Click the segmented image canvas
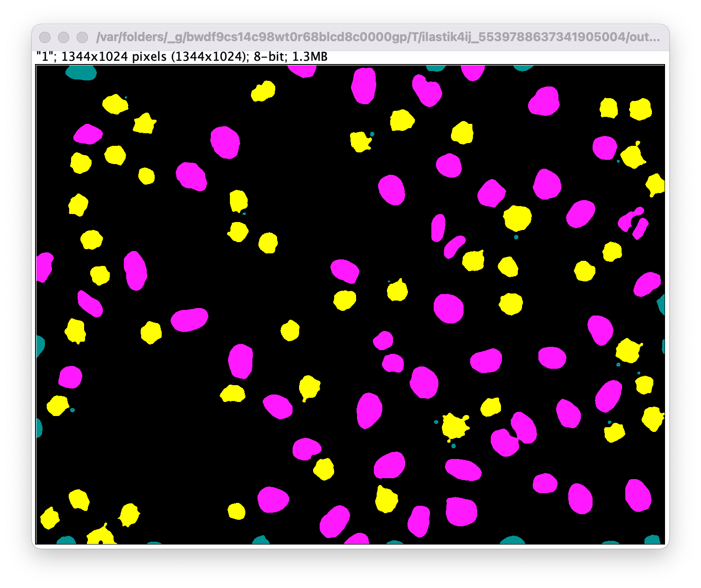Screen dimensions: 701x588 pyautogui.click(x=350, y=305)
